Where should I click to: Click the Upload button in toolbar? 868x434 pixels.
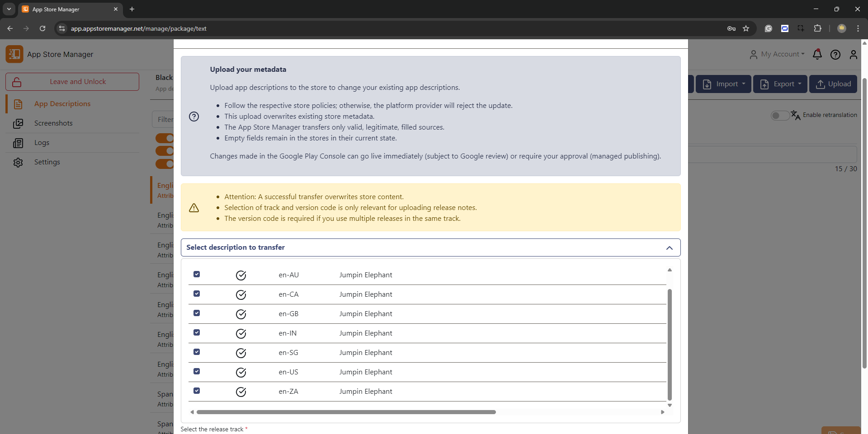coord(833,84)
